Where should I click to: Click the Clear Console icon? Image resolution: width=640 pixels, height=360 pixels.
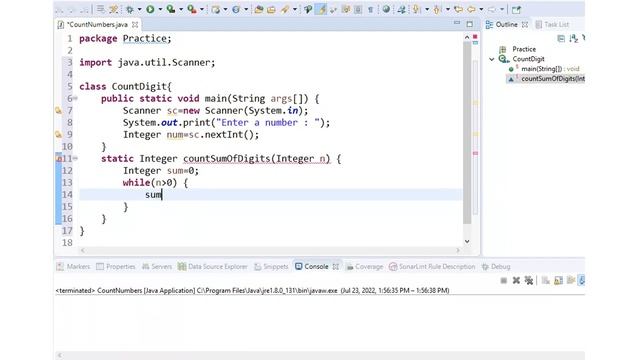545,280
